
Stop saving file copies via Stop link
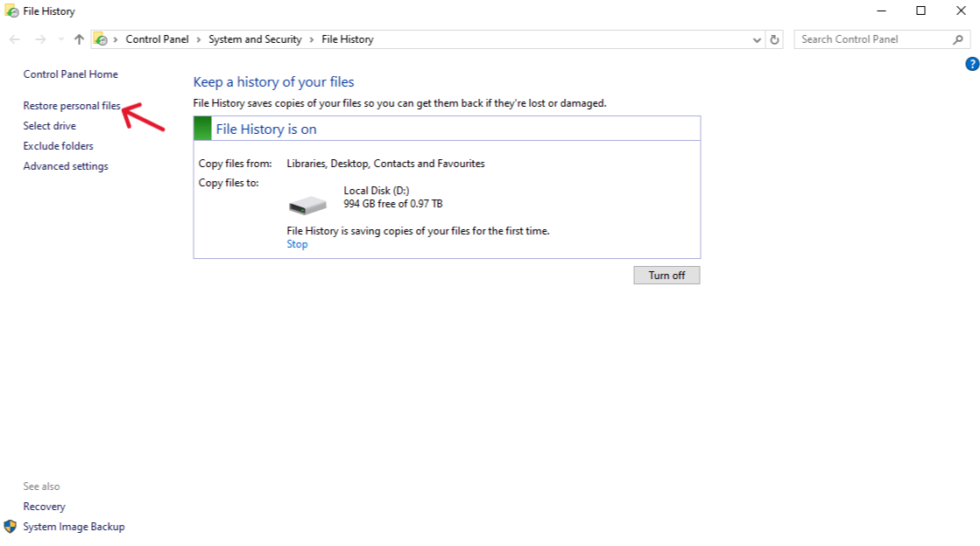[297, 243]
